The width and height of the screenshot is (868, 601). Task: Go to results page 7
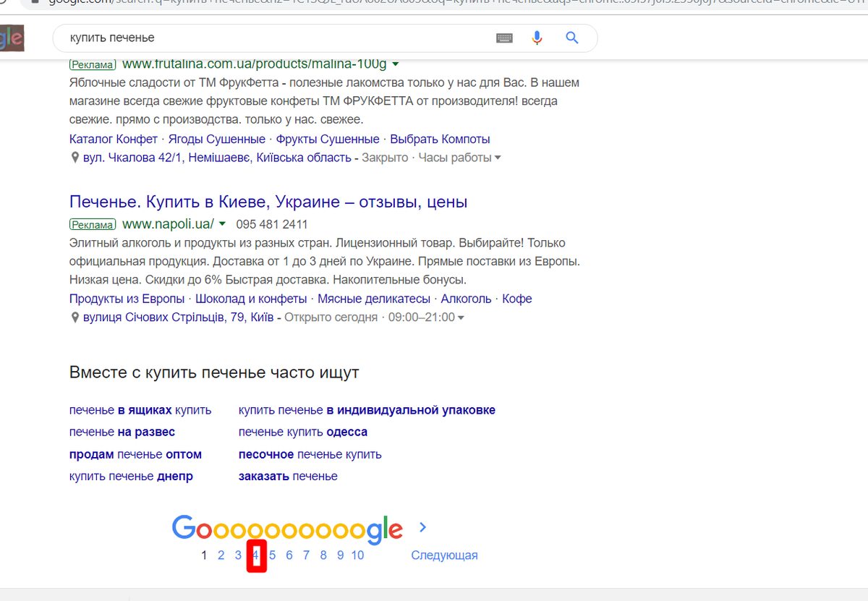click(x=306, y=555)
